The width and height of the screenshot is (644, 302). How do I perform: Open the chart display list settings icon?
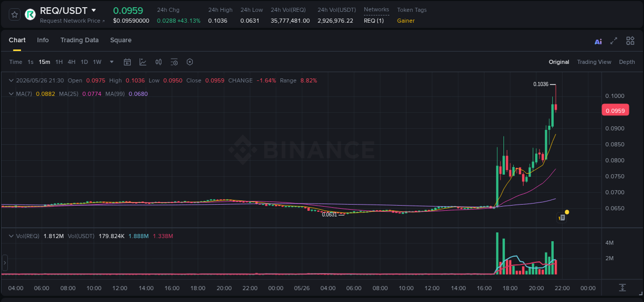coord(174,62)
